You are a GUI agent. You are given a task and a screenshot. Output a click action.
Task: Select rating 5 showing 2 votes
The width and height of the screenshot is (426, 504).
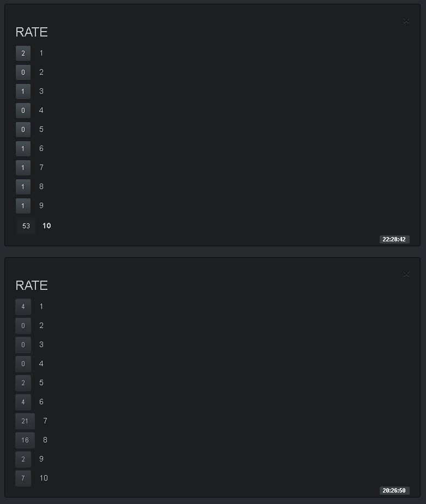[23, 383]
